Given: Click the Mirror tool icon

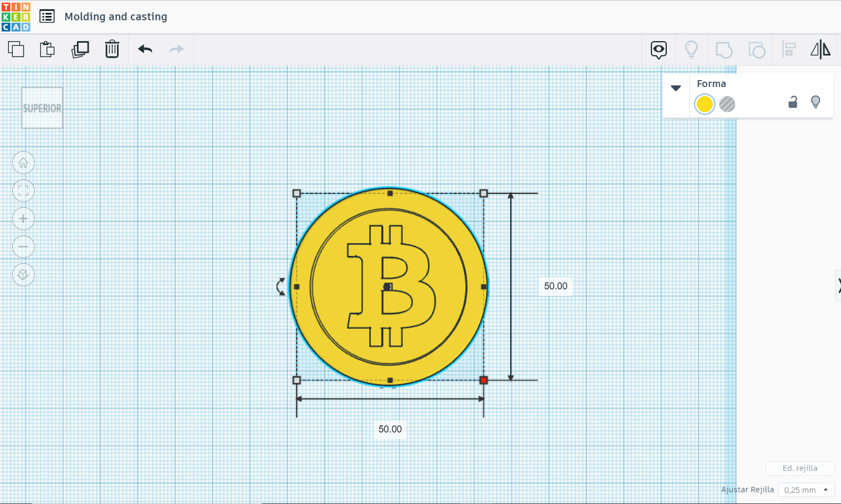Looking at the screenshot, I should (821, 50).
